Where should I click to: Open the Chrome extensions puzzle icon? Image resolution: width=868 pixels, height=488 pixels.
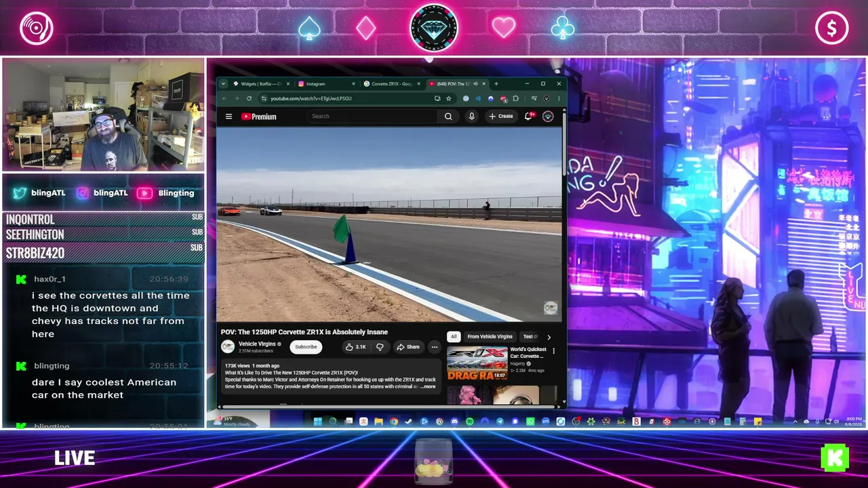pos(515,98)
